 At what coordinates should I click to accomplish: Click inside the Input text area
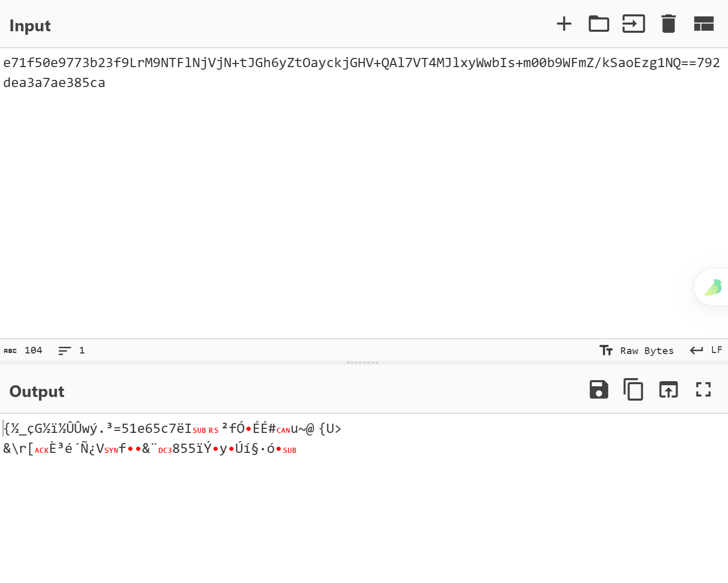click(x=364, y=193)
